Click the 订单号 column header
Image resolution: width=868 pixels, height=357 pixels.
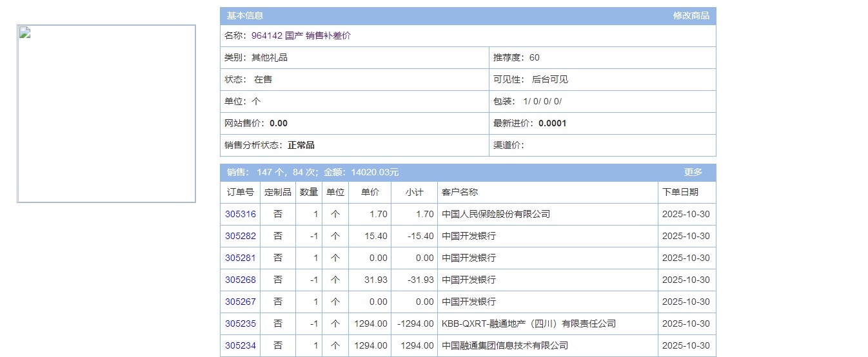[240, 192]
